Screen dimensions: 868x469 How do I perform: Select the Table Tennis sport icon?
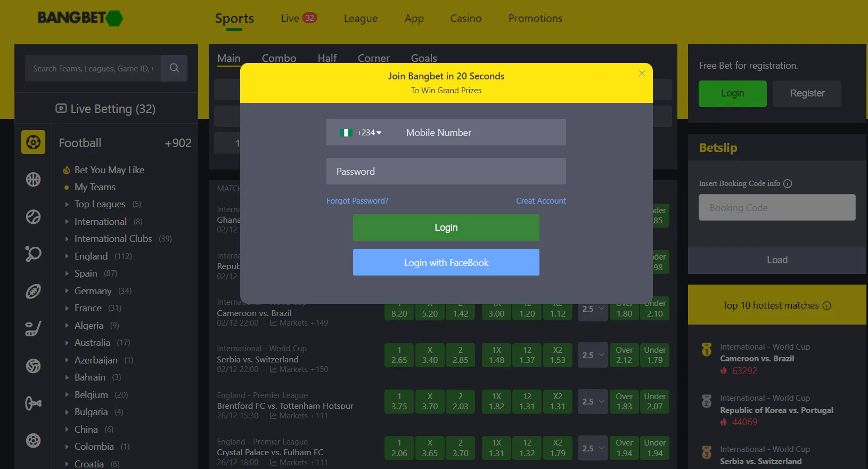click(33, 254)
